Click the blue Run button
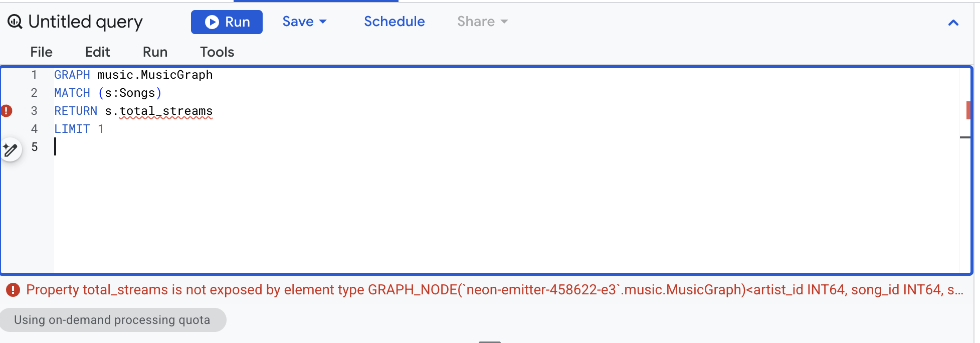The width and height of the screenshot is (980, 343). [227, 22]
